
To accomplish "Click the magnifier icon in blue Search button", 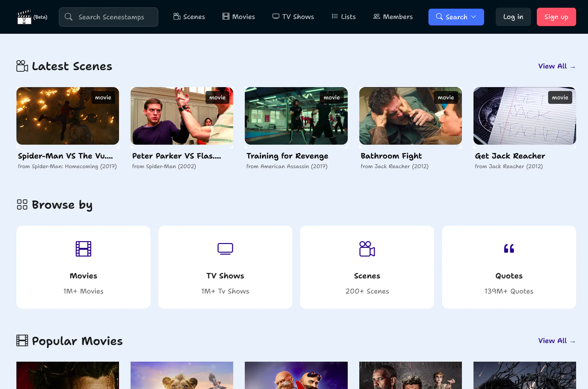I will pyautogui.click(x=439, y=16).
